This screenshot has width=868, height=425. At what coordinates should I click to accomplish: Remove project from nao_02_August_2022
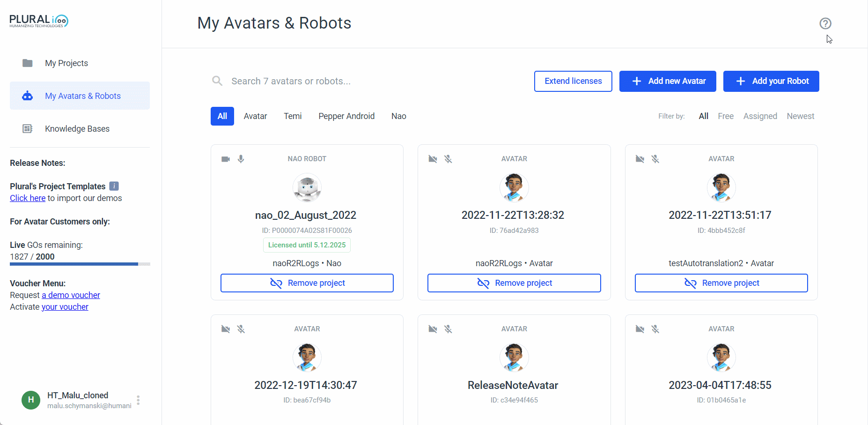307,283
